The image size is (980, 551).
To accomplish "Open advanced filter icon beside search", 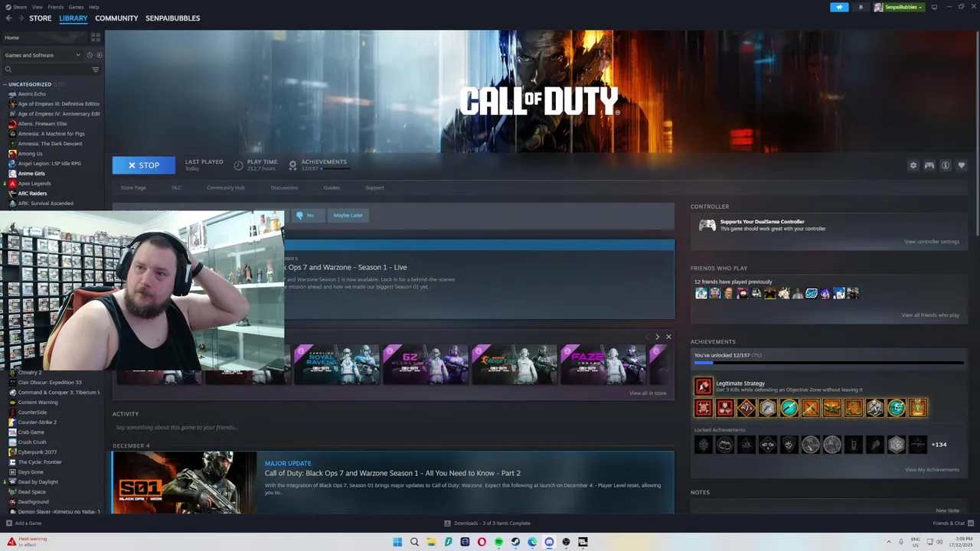I will coord(96,70).
